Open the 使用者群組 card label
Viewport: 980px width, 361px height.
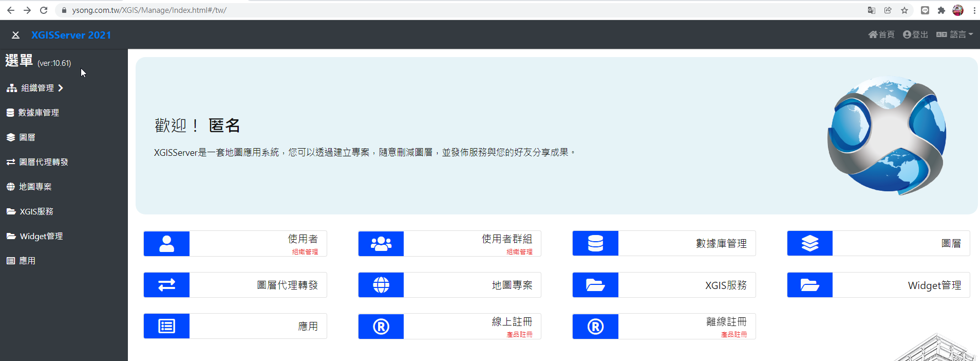point(507,239)
